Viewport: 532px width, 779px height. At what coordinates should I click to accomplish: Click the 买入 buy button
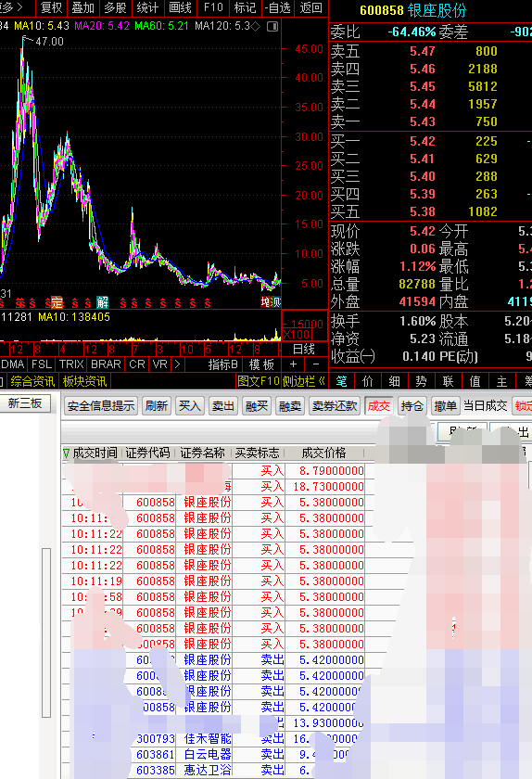tap(189, 406)
